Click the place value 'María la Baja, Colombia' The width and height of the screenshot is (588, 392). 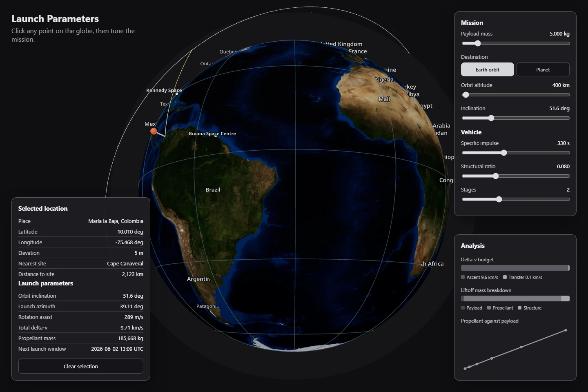pos(116,221)
